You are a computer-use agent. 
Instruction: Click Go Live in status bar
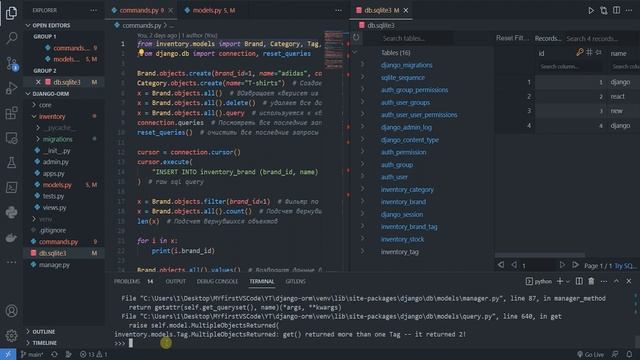590,354
